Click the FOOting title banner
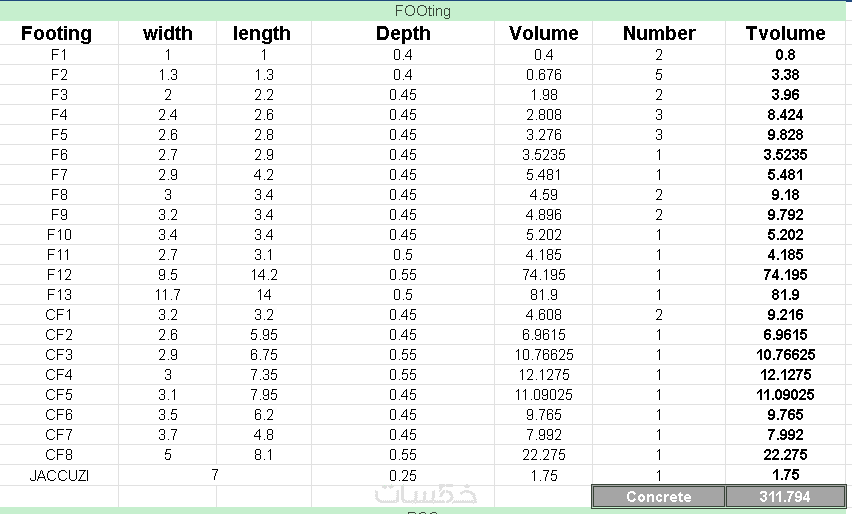Image resolution: width=852 pixels, height=514 pixels. 424,11
